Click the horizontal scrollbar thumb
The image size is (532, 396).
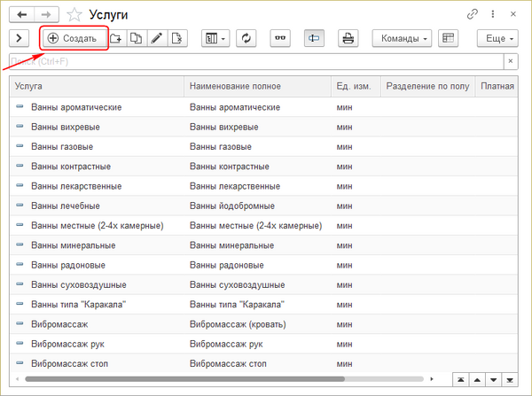coord(185,379)
